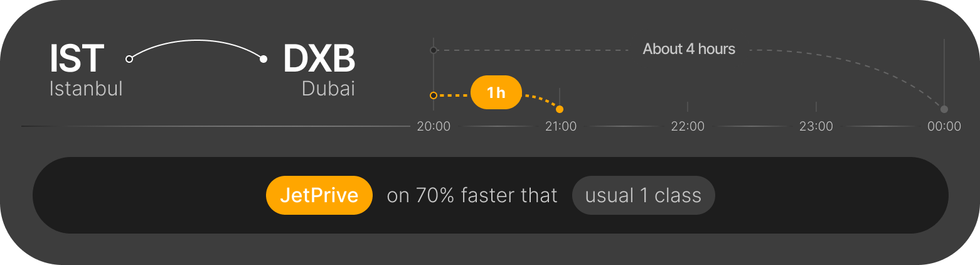
Task: Click the gray hollow start marker
Action: point(433,50)
